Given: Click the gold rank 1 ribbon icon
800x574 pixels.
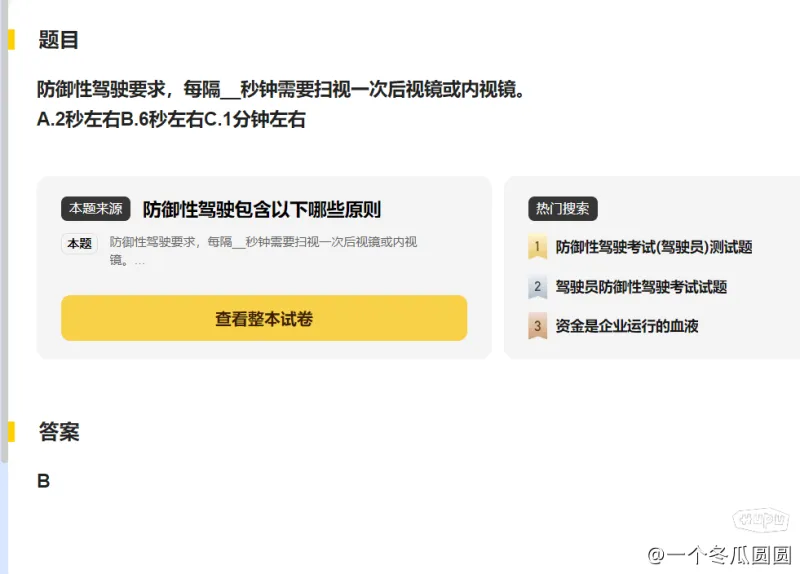Looking at the screenshot, I should pyautogui.click(x=537, y=247).
